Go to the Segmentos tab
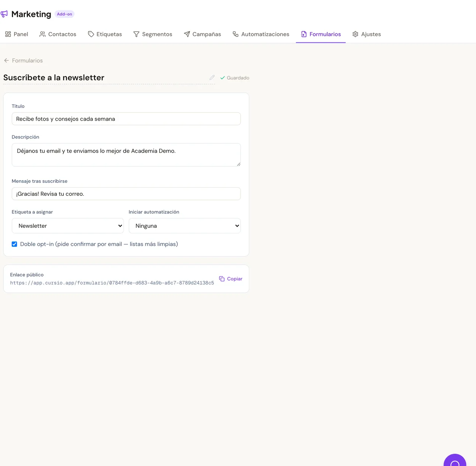Viewport: 476px width, 466px height. coord(153,34)
